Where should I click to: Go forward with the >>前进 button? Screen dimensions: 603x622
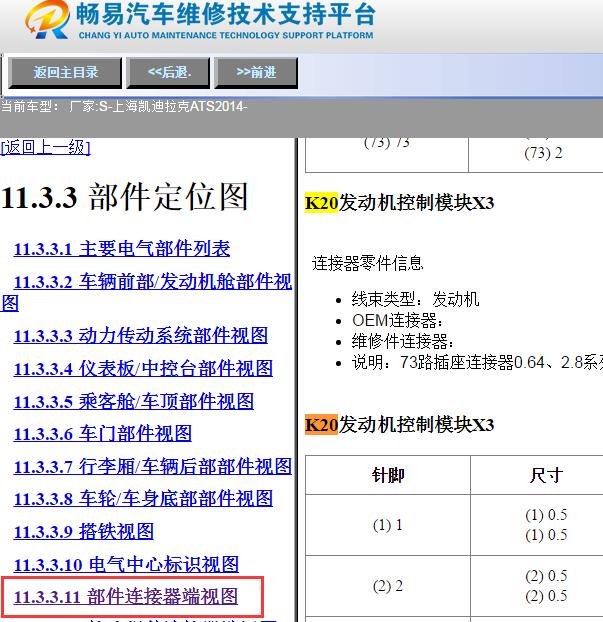click(x=256, y=73)
